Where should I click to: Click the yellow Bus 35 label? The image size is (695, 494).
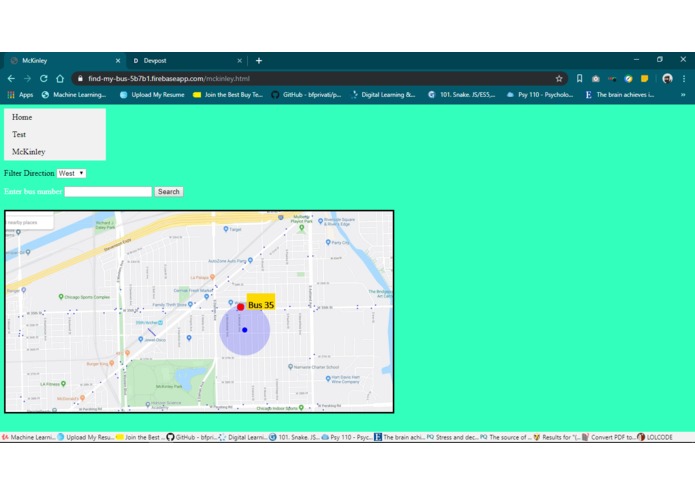pos(261,304)
